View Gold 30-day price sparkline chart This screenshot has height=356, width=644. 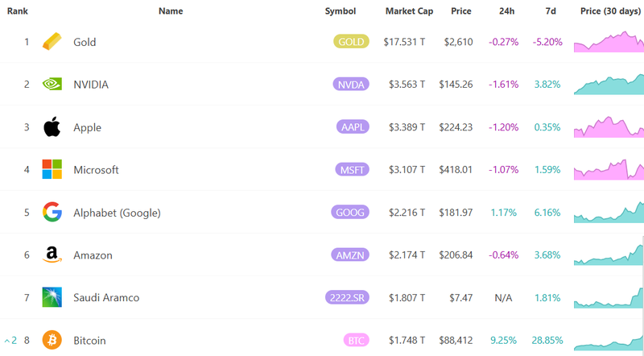(x=609, y=42)
